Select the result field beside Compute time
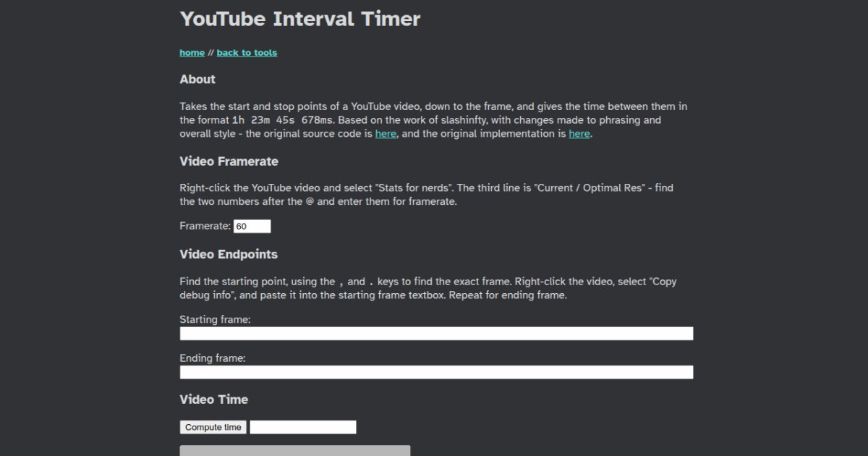 point(303,427)
